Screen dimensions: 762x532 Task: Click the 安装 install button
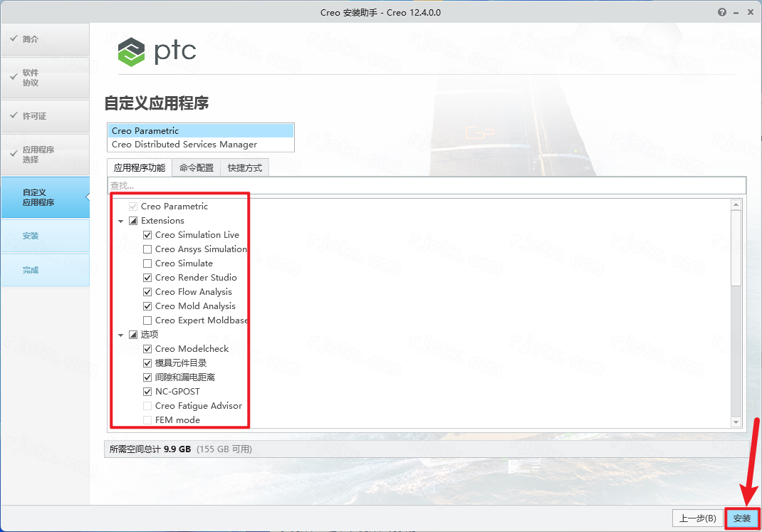point(742,518)
